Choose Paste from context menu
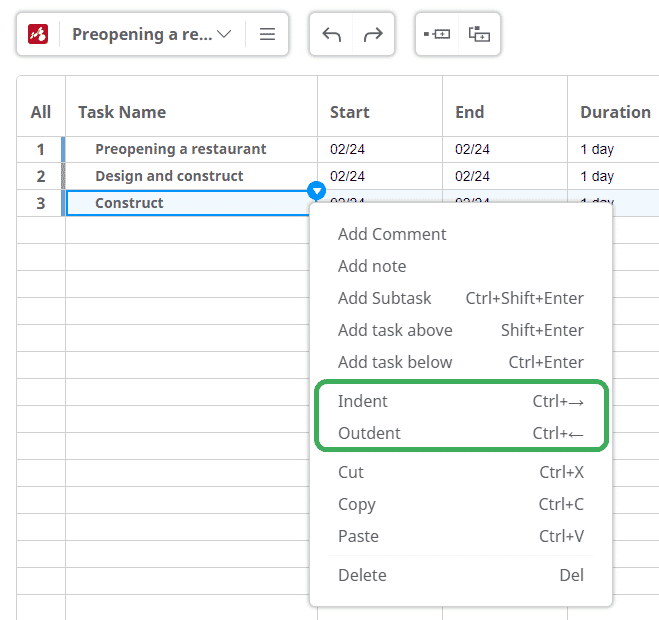This screenshot has width=659, height=620. [x=461, y=536]
